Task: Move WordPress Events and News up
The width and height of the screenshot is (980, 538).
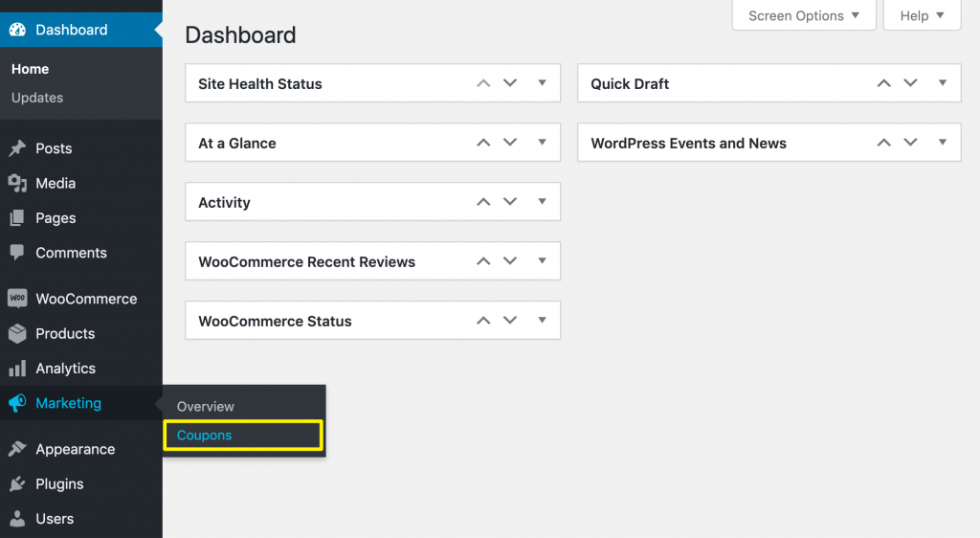Action: click(883, 143)
